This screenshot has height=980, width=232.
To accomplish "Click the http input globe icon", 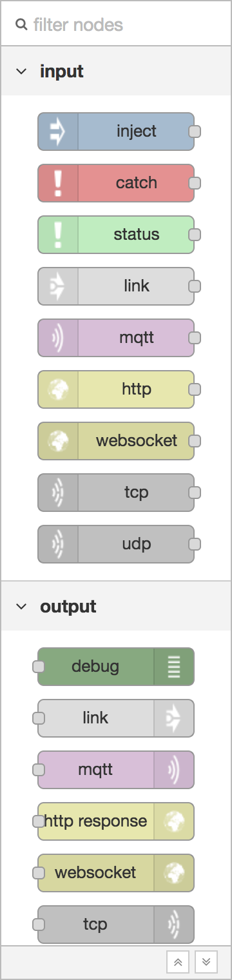I will tap(58, 389).
